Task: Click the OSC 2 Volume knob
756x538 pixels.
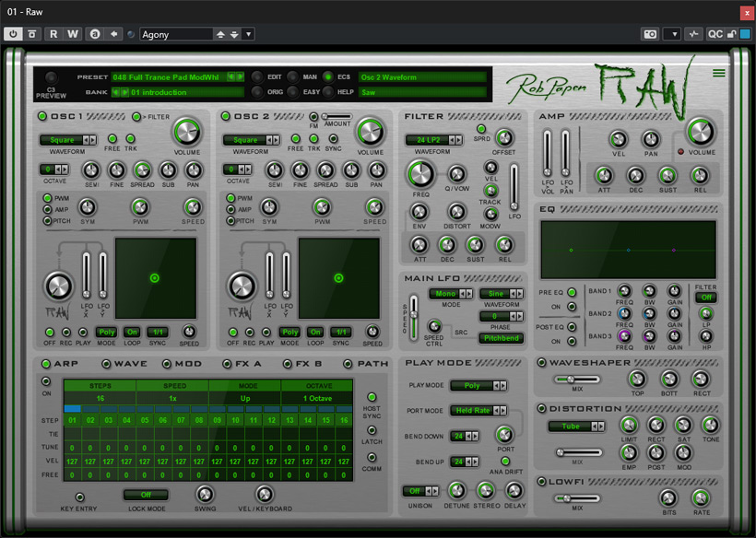Action: pyautogui.click(x=370, y=131)
